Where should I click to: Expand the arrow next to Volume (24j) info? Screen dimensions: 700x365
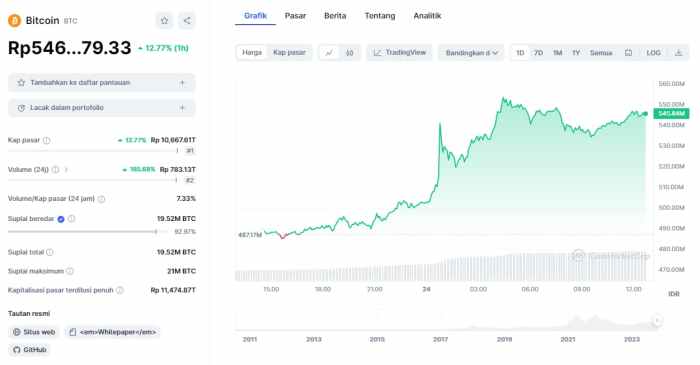coord(66,170)
